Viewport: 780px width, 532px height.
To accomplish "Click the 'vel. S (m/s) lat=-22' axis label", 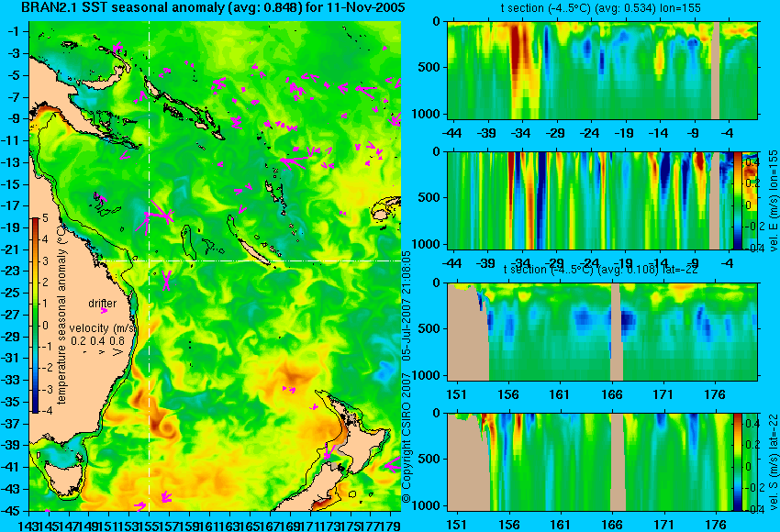I will click(x=773, y=461).
